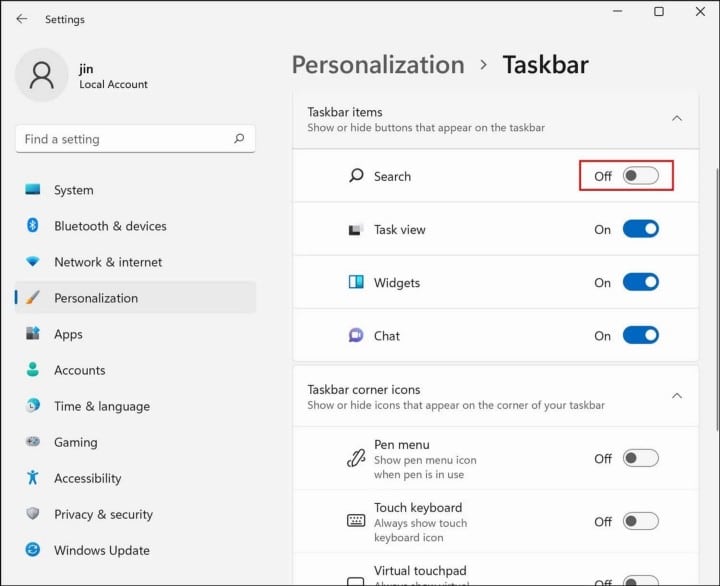Select the Personalization category
720x586 pixels.
(135, 298)
